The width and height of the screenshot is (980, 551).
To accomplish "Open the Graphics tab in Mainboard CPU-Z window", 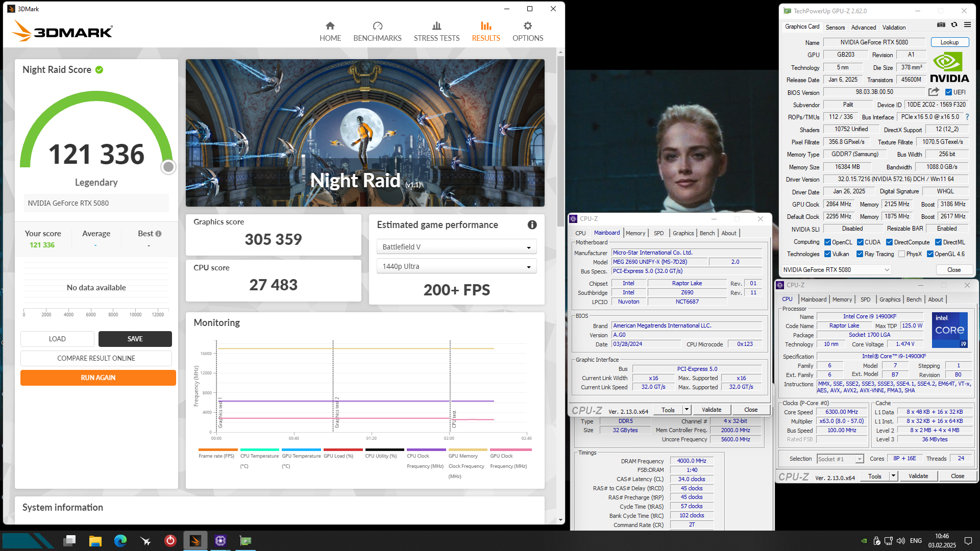I will pyautogui.click(x=683, y=233).
